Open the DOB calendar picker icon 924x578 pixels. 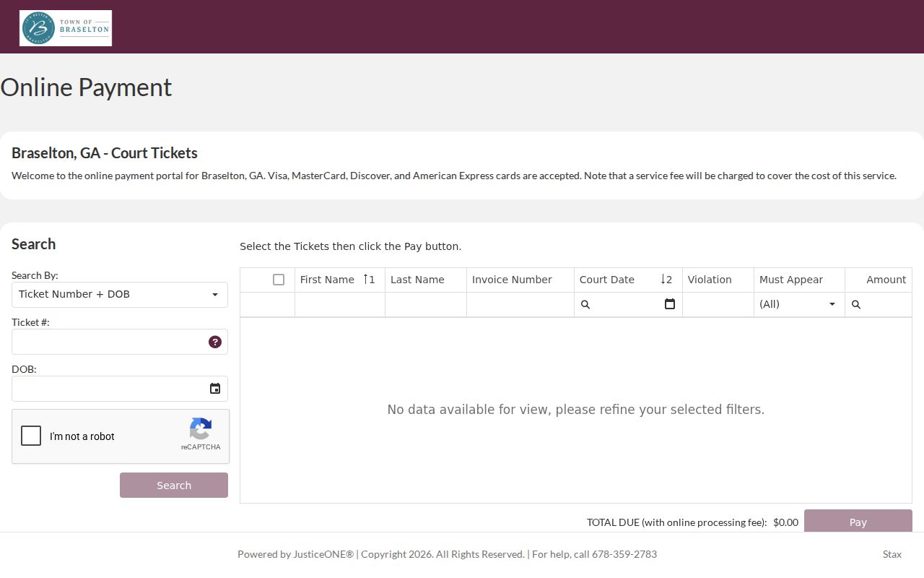(215, 389)
